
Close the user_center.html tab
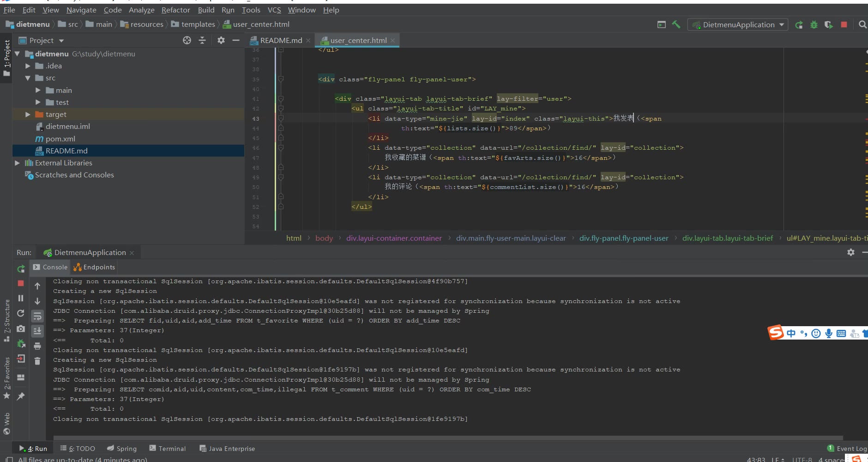pyautogui.click(x=393, y=40)
